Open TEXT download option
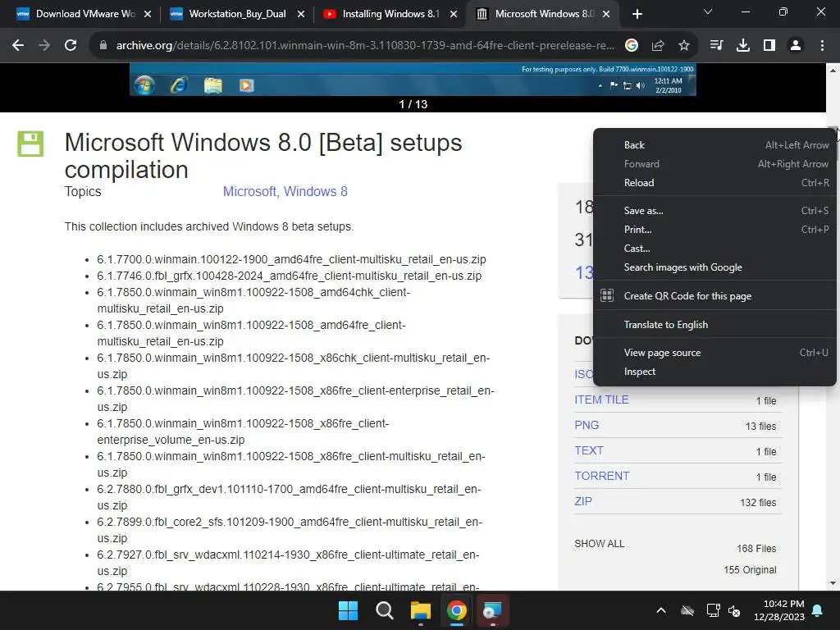 [x=589, y=450]
